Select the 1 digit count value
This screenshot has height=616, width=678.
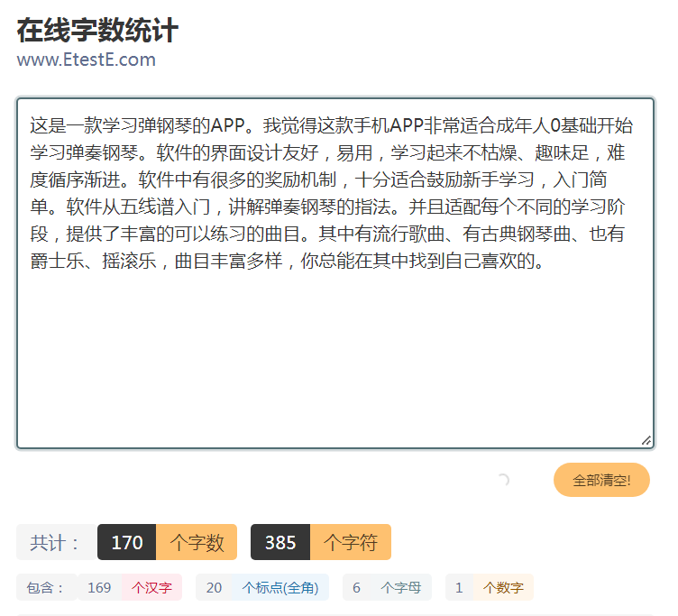[459, 587]
